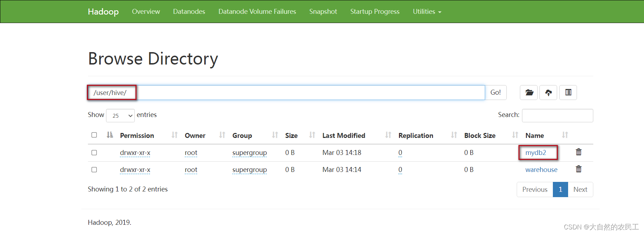Click owner root in mydb2 row
Viewport: 644px width, 234px height.
click(x=191, y=153)
